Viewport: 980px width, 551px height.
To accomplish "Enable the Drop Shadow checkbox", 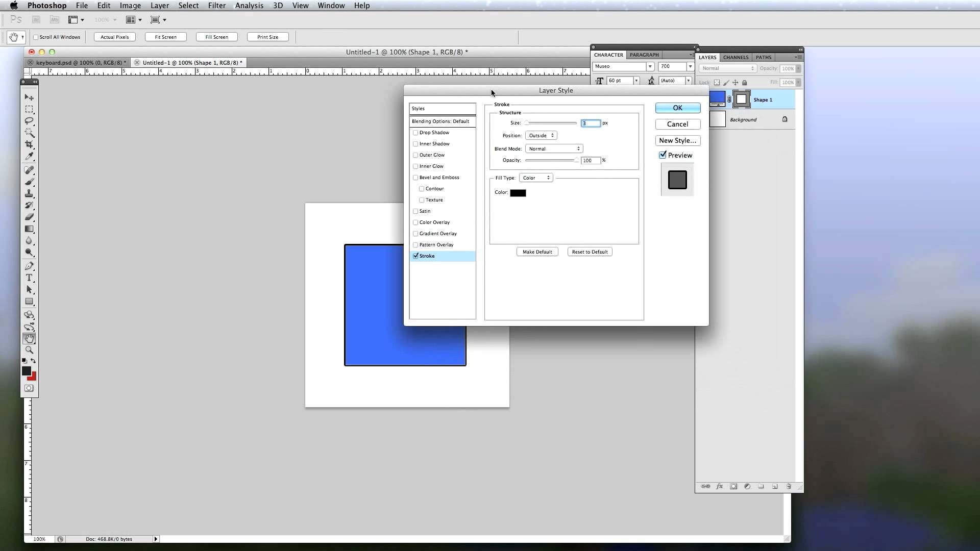I will coord(415,133).
